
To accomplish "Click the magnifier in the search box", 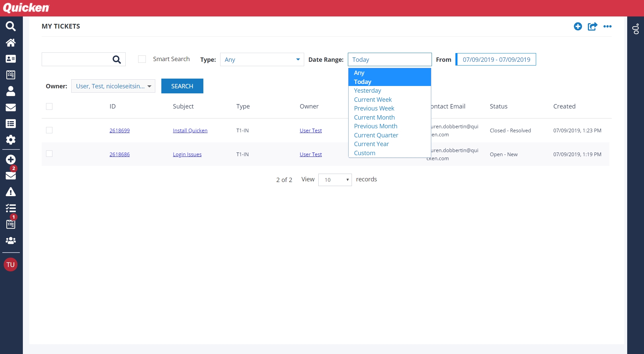I will tap(117, 60).
